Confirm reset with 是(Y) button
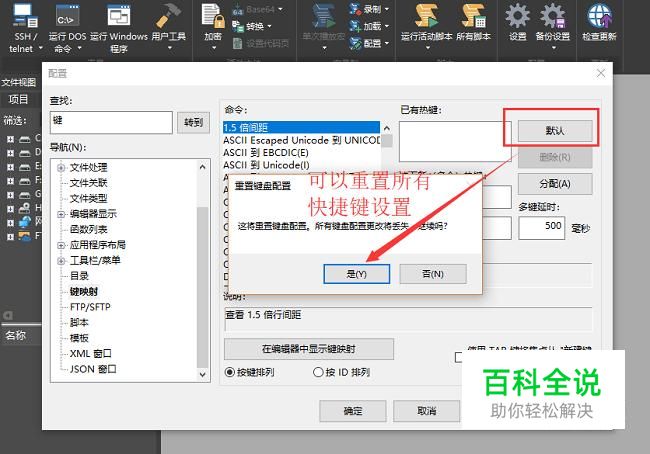The width and height of the screenshot is (650, 454). coord(357,274)
